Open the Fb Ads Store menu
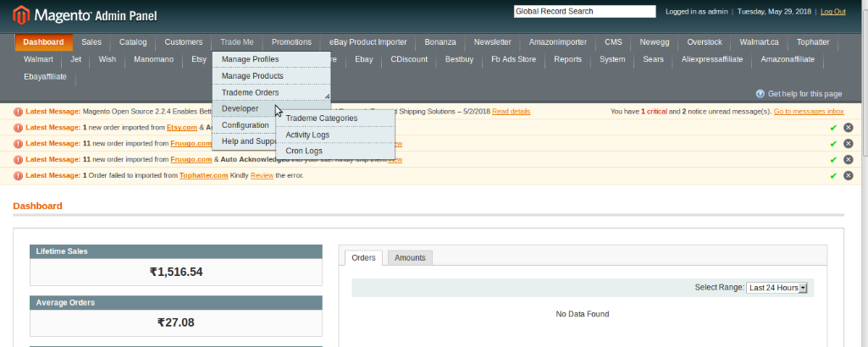Viewport: 868px width, 347px height. click(514, 59)
